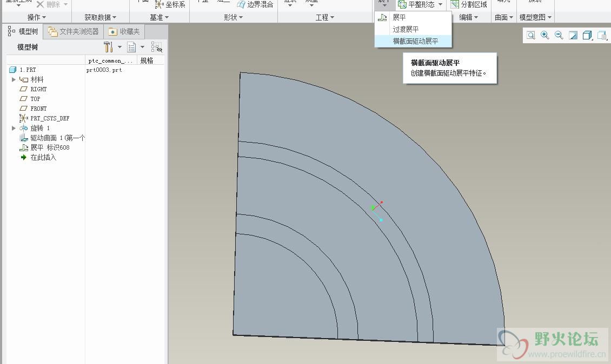Expand the 获取数据 group dropdown

click(100, 17)
